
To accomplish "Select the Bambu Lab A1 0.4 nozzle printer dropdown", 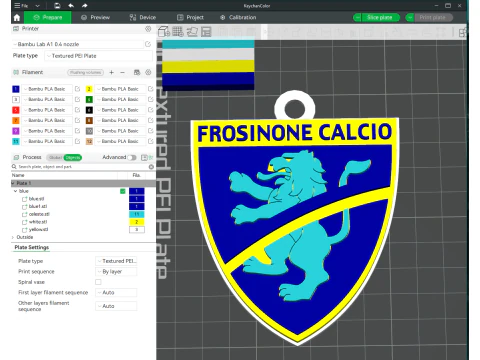I will 77,44.
